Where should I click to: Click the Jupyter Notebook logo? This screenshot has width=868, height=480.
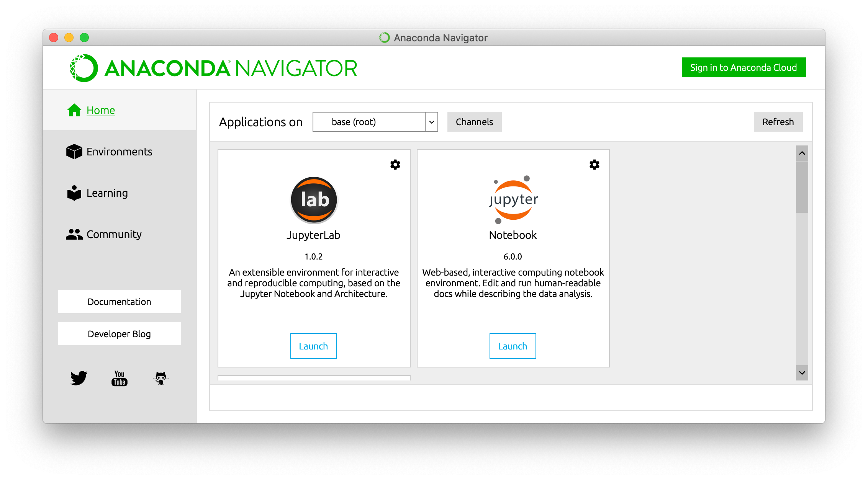[x=513, y=200]
